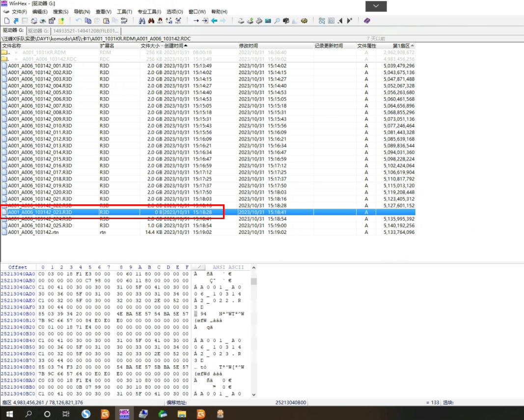Image resolution: width=524 pixels, height=420 pixels.
Task: Click offset 25213040B00 in hex pane
Action: [18, 314]
